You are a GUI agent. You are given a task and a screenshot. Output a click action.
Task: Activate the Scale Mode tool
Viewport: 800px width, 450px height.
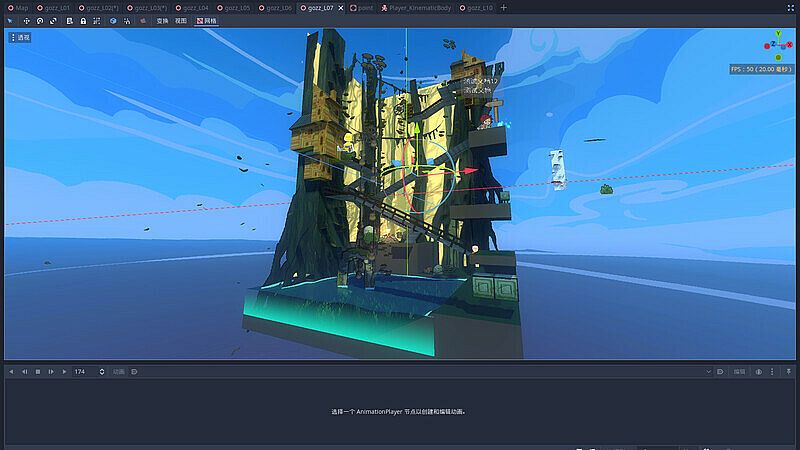click(x=53, y=20)
